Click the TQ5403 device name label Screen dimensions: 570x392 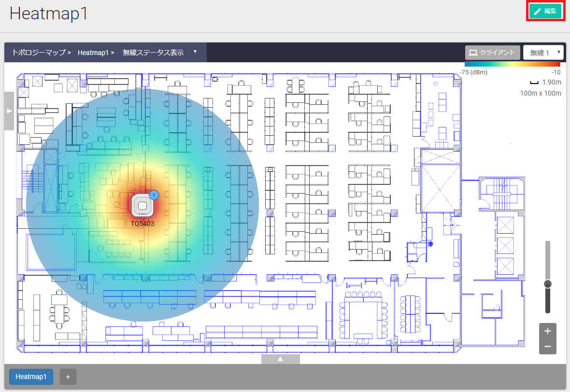pos(142,224)
